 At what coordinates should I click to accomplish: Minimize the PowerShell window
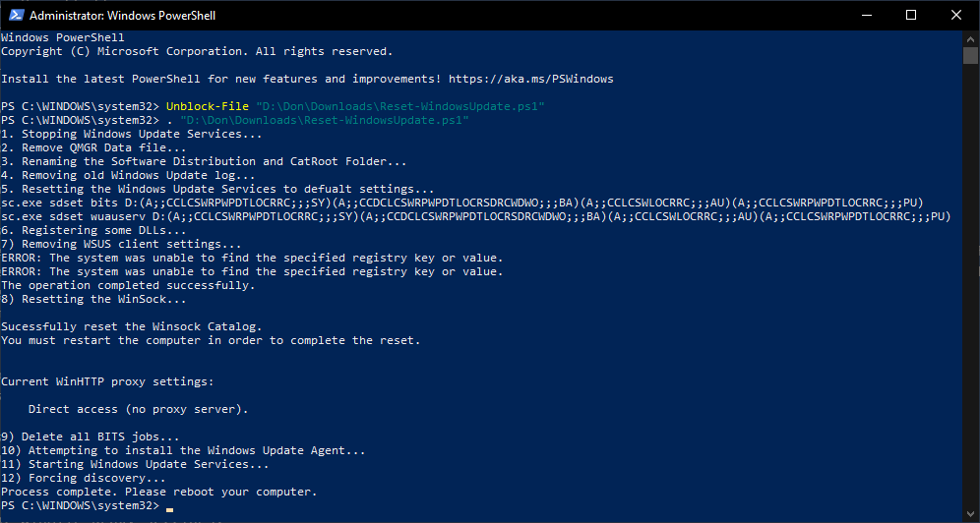coord(866,15)
